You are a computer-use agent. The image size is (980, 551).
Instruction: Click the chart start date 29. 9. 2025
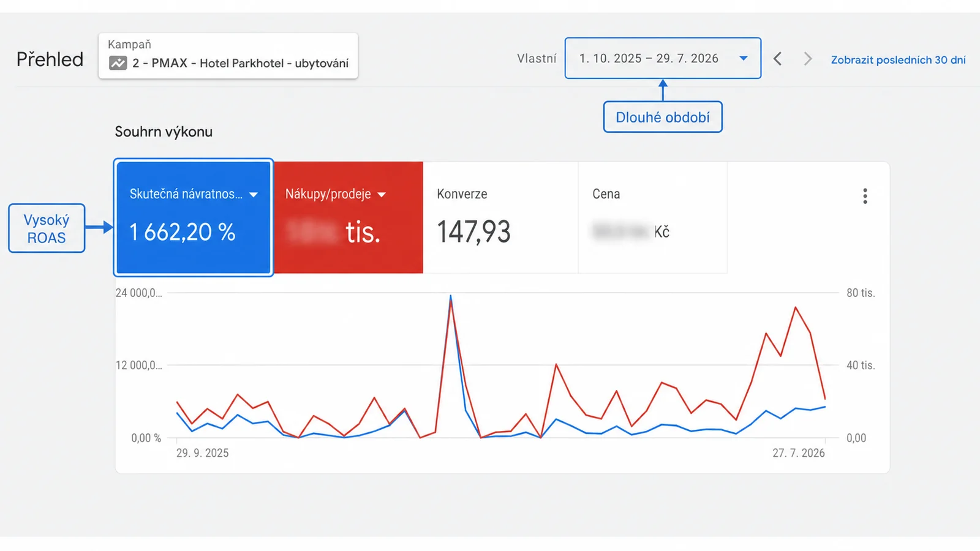202,453
